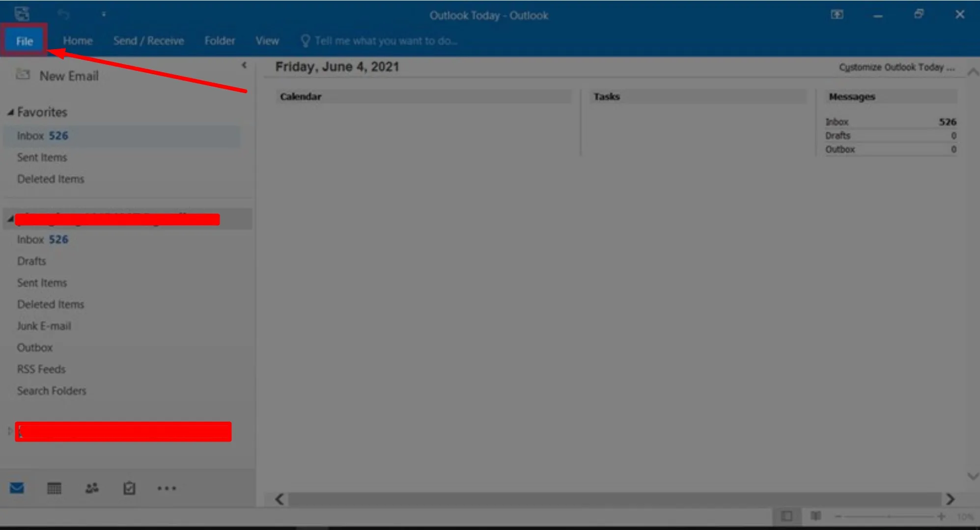This screenshot has width=980, height=530.
Task: Open the Search Folders item
Action: click(x=52, y=390)
